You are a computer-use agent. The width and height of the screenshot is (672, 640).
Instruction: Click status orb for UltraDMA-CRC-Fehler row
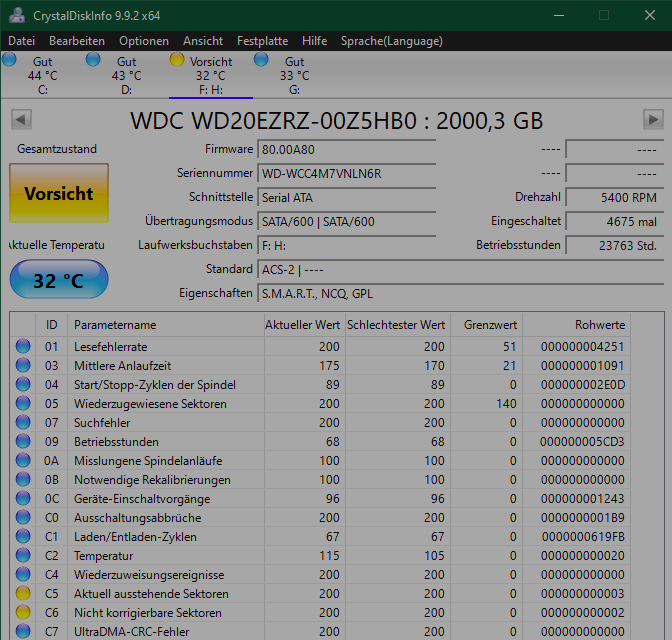tap(23, 631)
